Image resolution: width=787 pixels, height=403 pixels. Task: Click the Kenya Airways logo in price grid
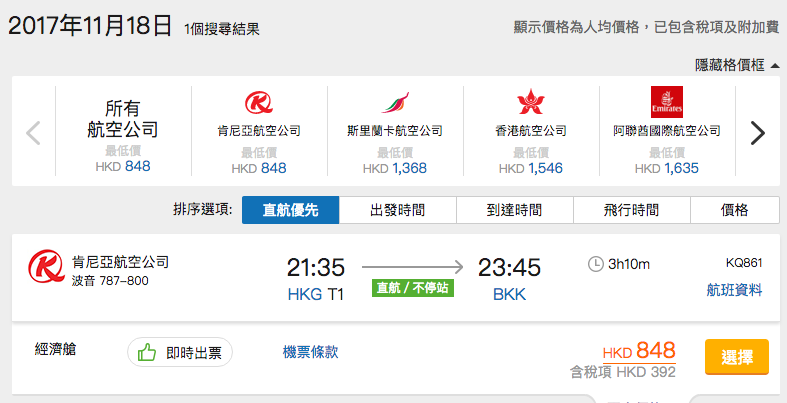[259, 102]
